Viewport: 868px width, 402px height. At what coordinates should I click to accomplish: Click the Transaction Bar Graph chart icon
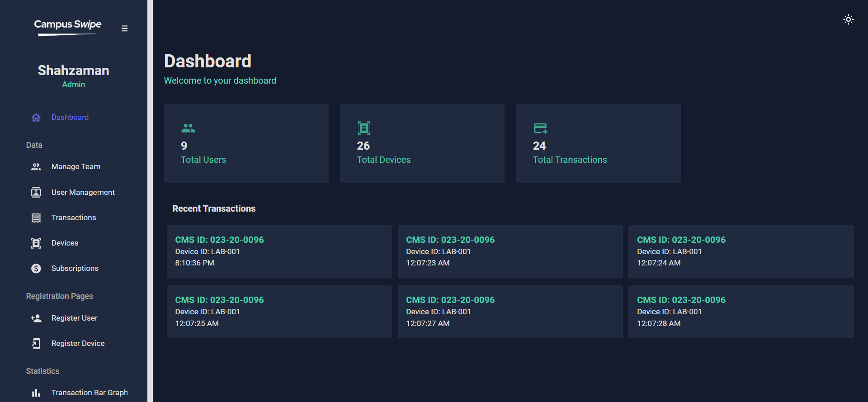[x=36, y=393]
